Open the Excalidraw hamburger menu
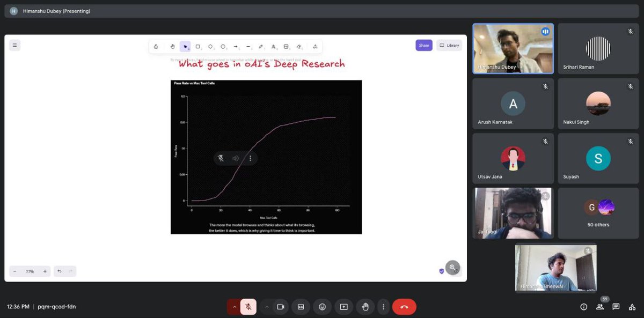 pos(14,46)
